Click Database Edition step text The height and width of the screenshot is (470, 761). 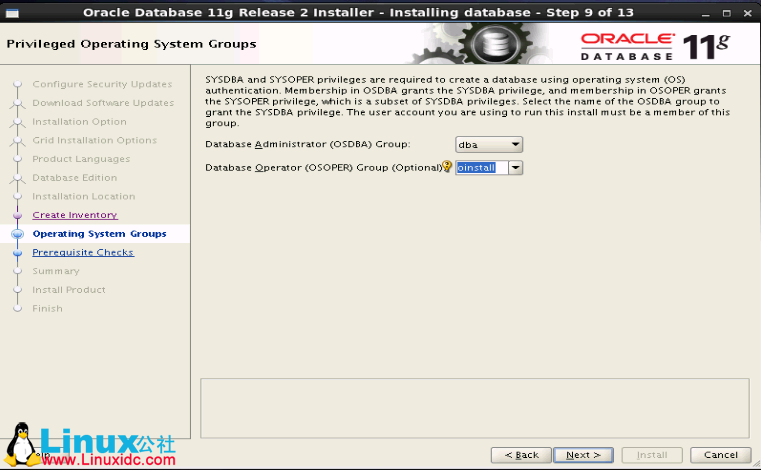[75, 178]
